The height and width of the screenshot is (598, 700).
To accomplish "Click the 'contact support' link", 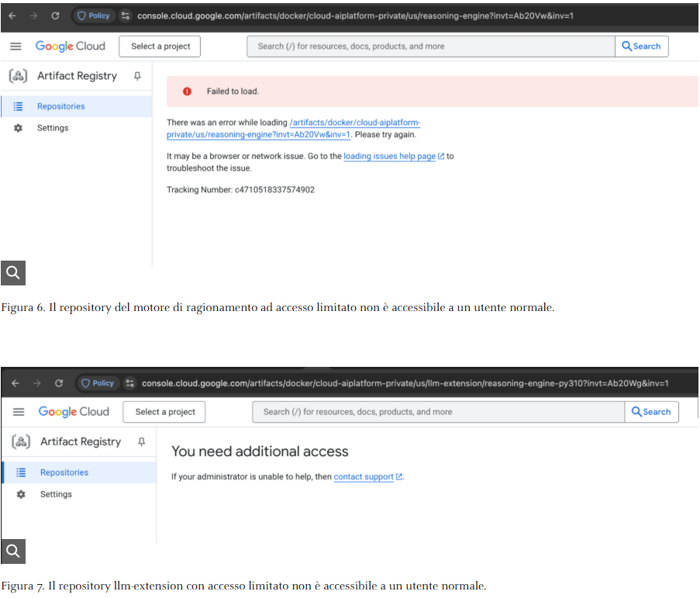I will 364,477.
